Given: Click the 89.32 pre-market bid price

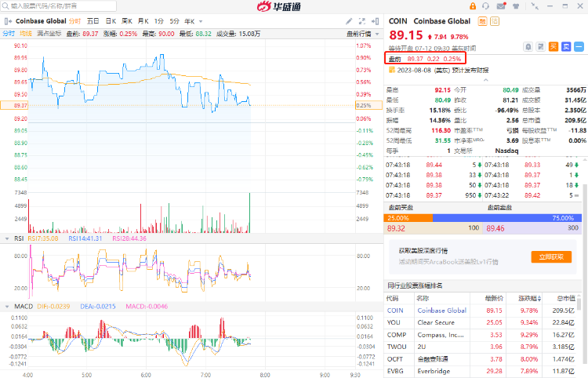Looking at the screenshot, I should pyautogui.click(x=396, y=228).
